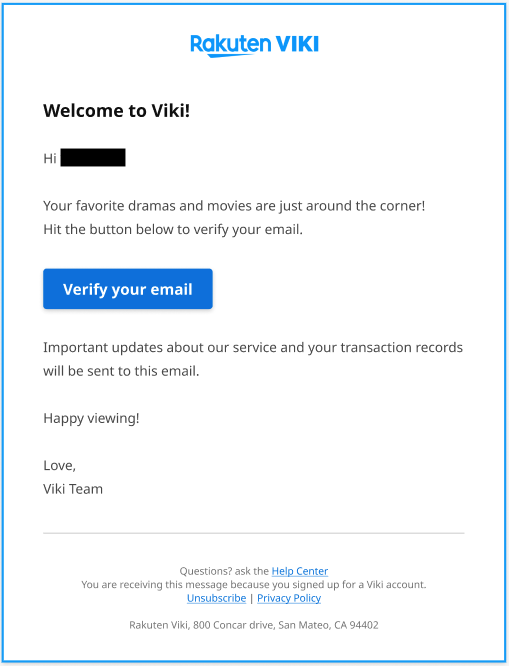Click the blacked-out recipient name box

[93, 157]
